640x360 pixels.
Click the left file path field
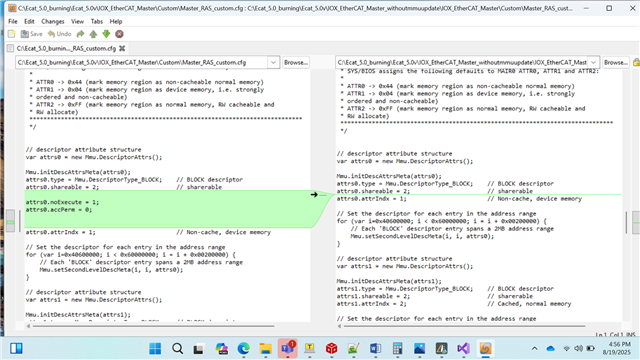(142, 62)
